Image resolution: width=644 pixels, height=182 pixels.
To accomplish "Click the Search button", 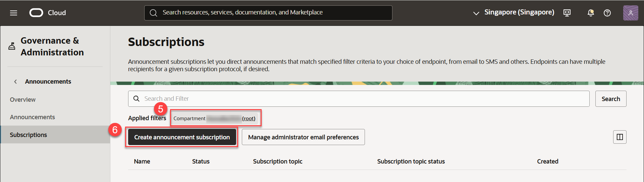I will (x=611, y=99).
